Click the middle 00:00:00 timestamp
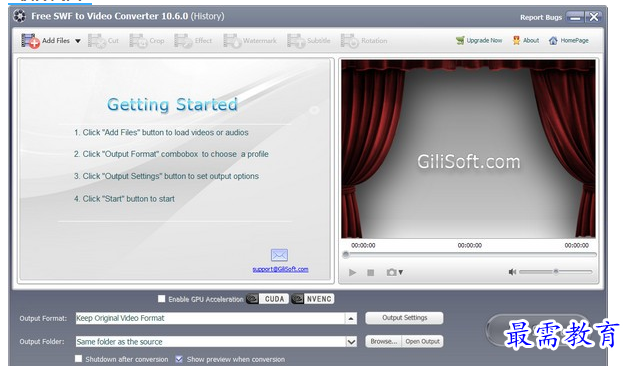 (x=469, y=245)
